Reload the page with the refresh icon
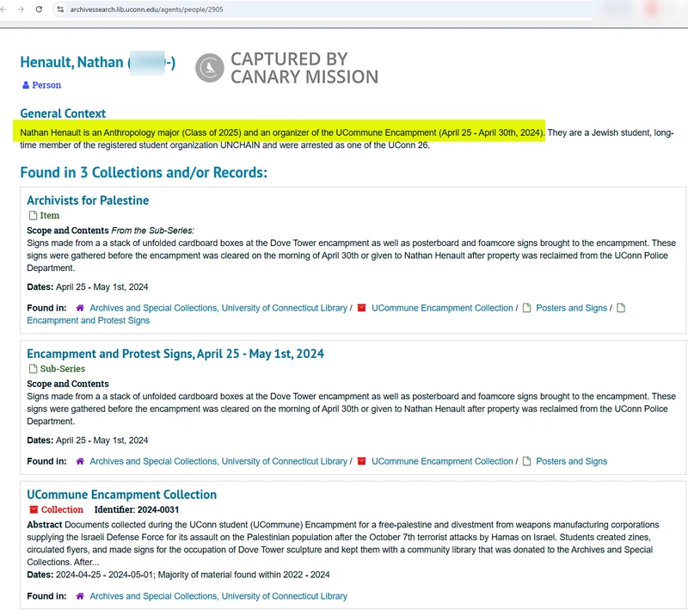 (39, 9)
